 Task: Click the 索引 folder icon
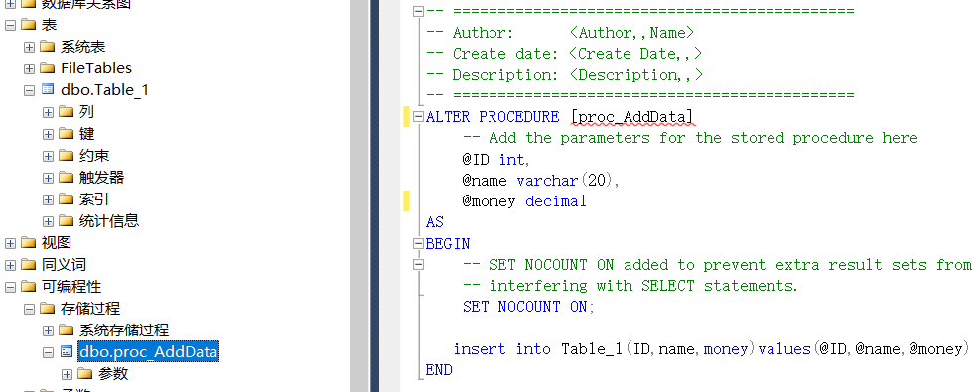click(x=67, y=198)
